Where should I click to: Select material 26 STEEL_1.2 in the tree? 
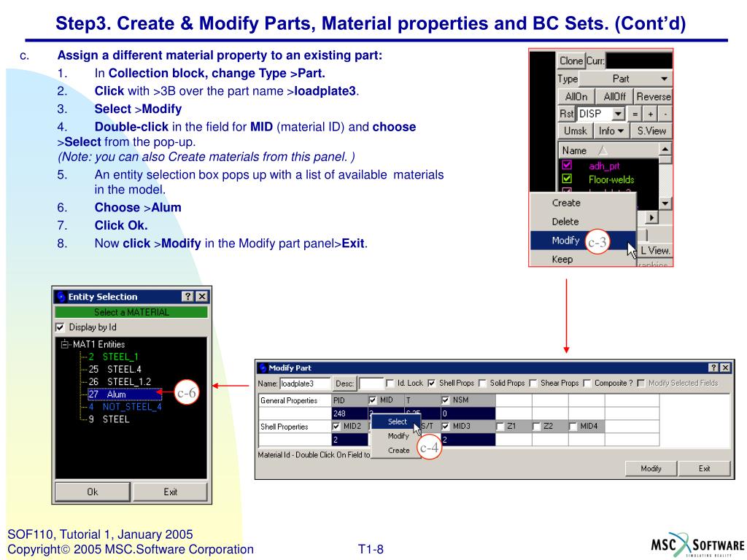120,381
